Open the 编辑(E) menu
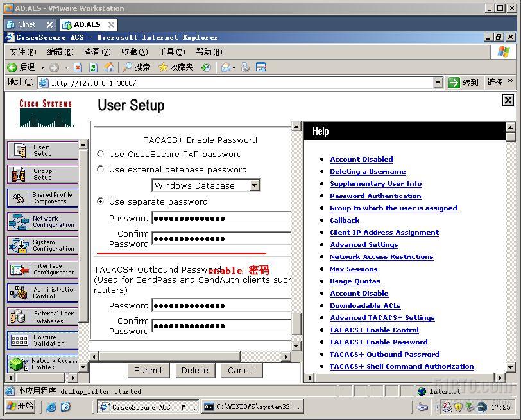521x420 pixels. tap(60, 52)
